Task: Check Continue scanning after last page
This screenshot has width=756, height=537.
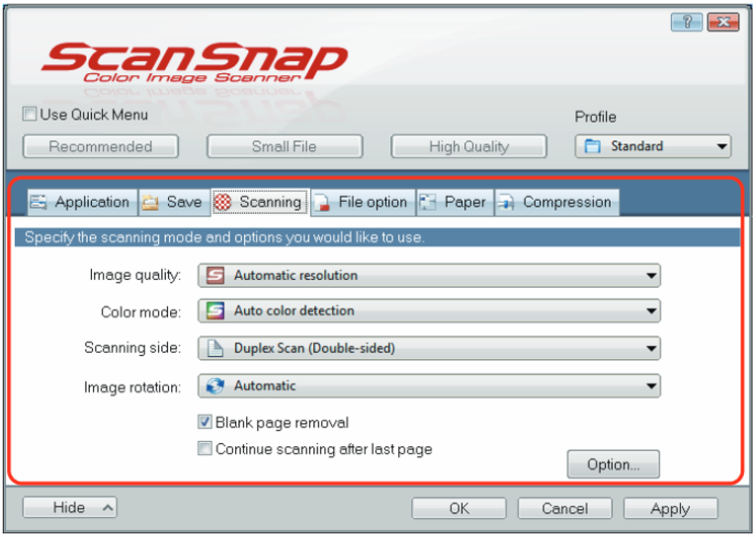Action: coord(205,448)
